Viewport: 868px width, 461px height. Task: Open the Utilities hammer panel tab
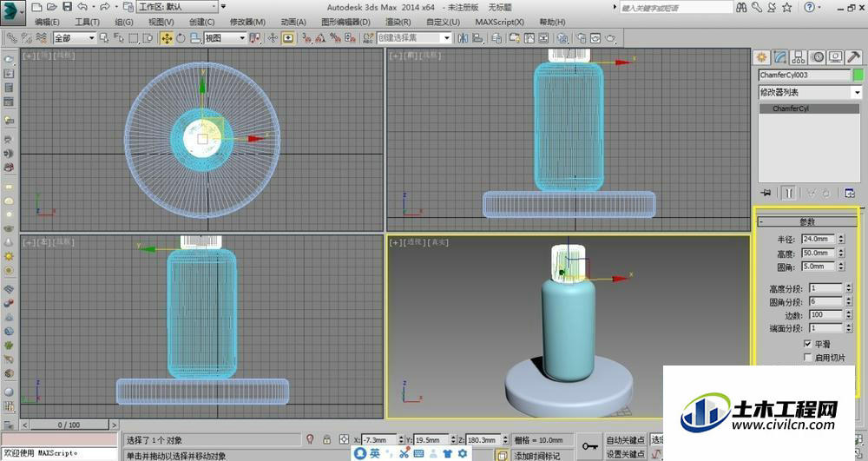[x=853, y=57]
